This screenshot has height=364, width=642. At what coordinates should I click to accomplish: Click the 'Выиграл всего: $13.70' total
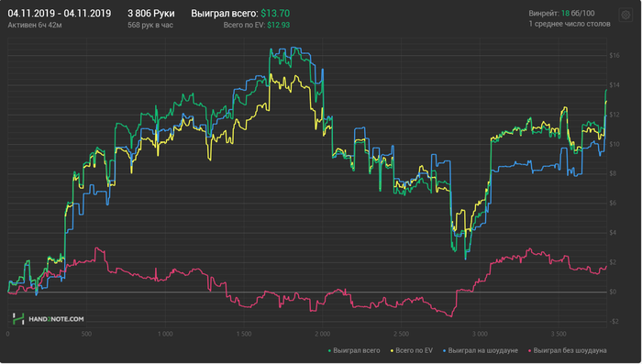click(x=240, y=14)
